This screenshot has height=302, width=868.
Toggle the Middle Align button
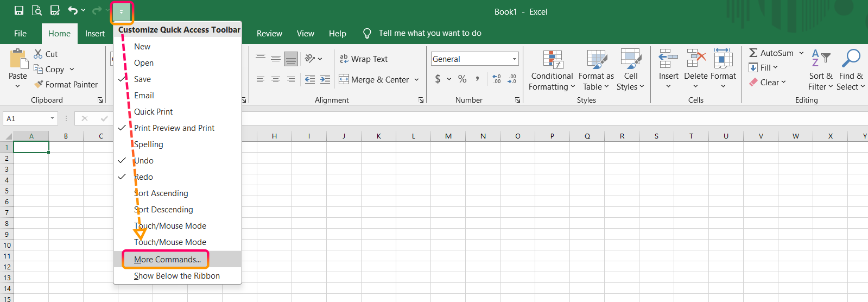(x=276, y=58)
